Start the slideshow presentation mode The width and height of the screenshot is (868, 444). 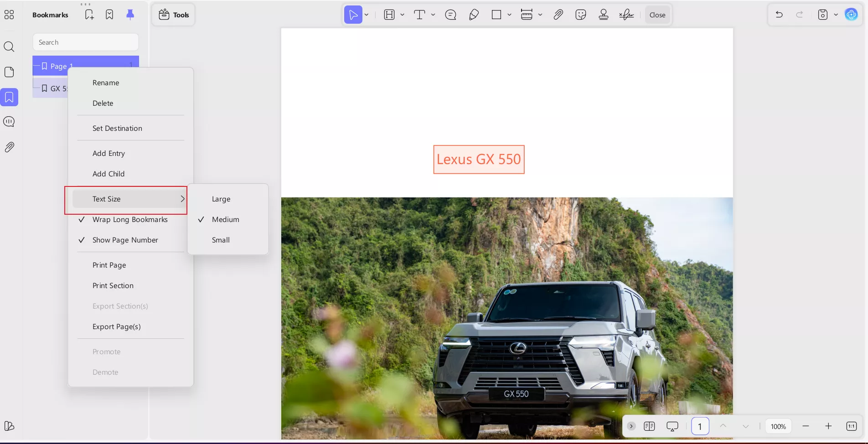(x=672, y=426)
